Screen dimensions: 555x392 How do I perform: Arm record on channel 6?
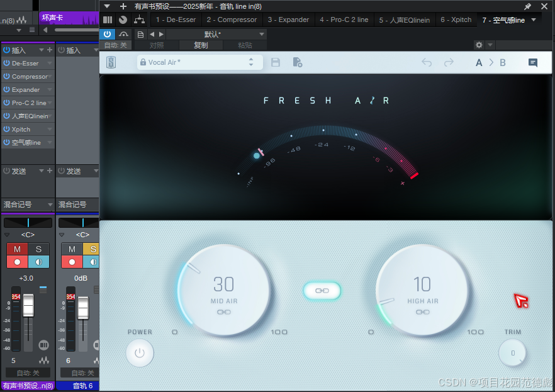72,262
